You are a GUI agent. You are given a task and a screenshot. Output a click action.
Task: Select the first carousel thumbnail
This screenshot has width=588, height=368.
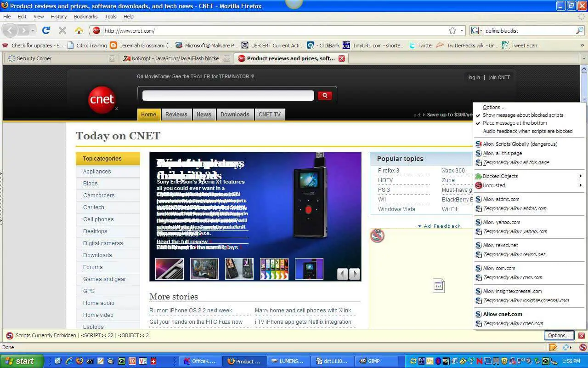(170, 269)
